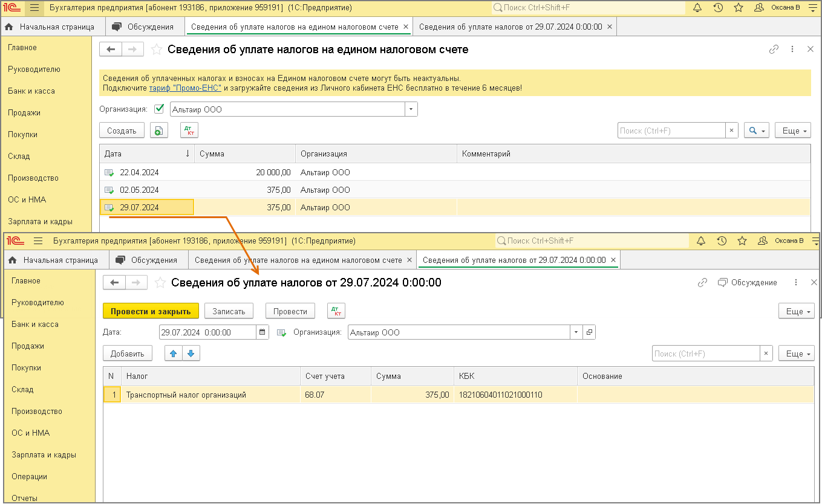Click the document icon of 02.05.2024 row
Image resolution: width=822 pixels, height=504 pixels.
[x=109, y=190]
